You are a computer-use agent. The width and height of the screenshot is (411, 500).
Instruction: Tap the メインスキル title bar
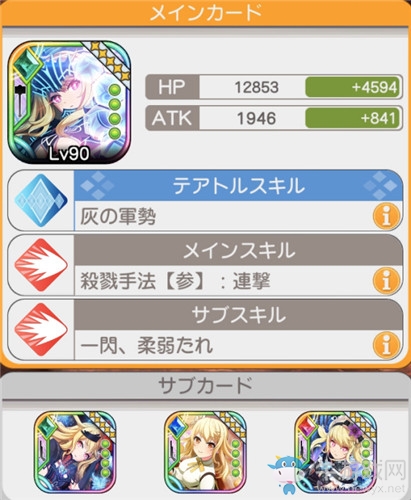(238, 250)
